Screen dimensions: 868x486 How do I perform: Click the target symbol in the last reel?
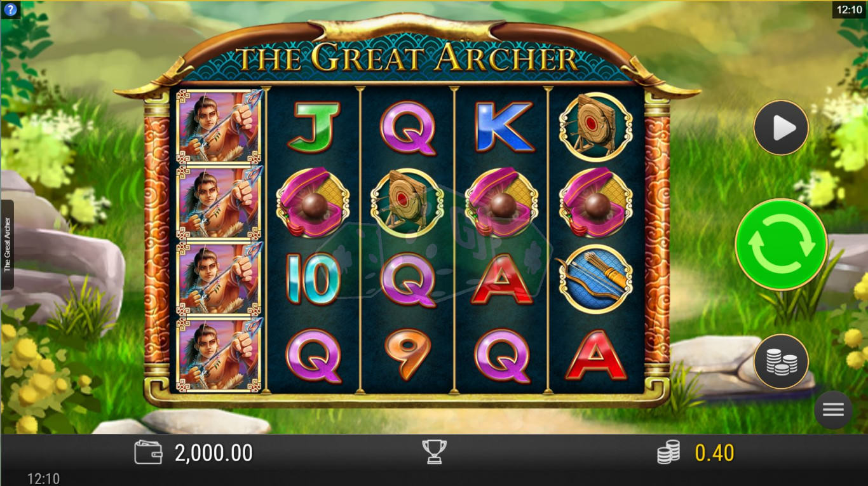[x=595, y=127]
